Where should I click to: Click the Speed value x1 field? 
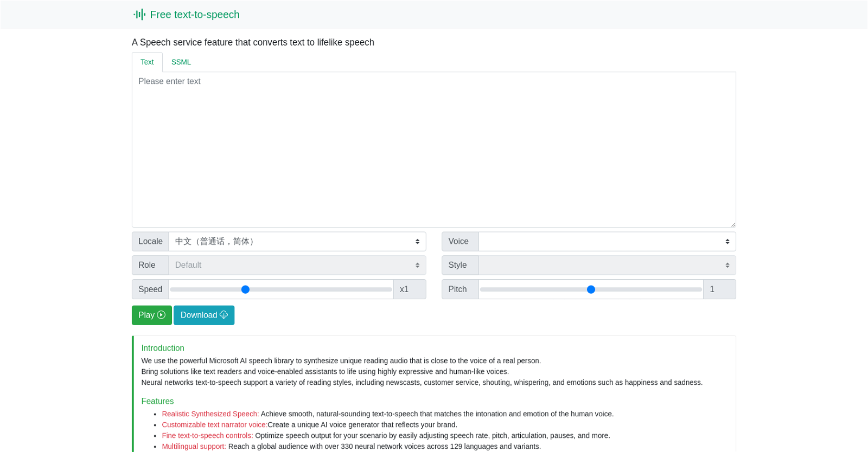coord(410,289)
